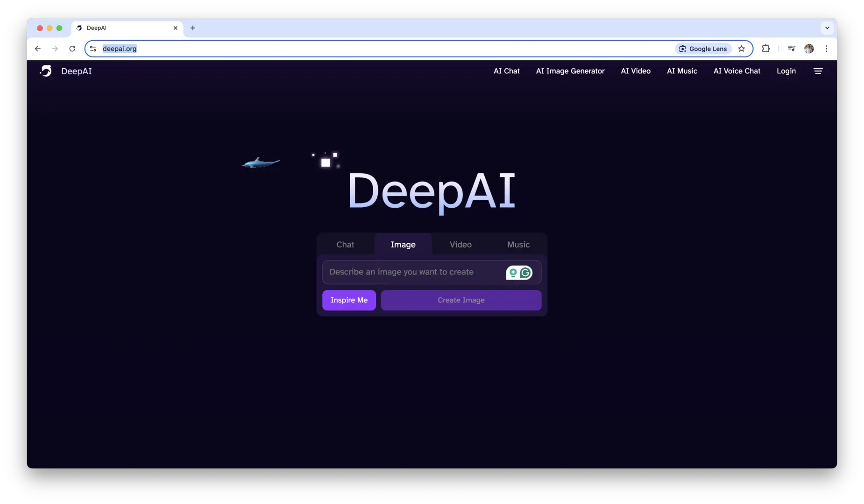Open the Grammarly suggestions lightbulb icon

coord(513,273)
